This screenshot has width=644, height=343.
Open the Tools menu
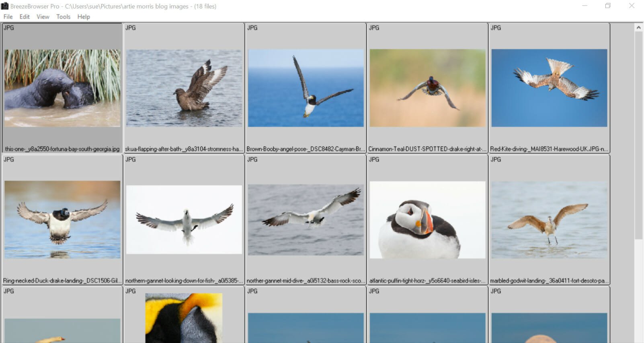pyautogui.click(x=63, y=17)
